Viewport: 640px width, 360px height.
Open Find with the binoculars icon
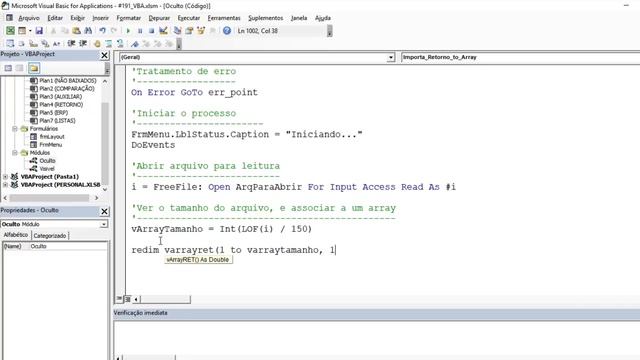[88, 31]
